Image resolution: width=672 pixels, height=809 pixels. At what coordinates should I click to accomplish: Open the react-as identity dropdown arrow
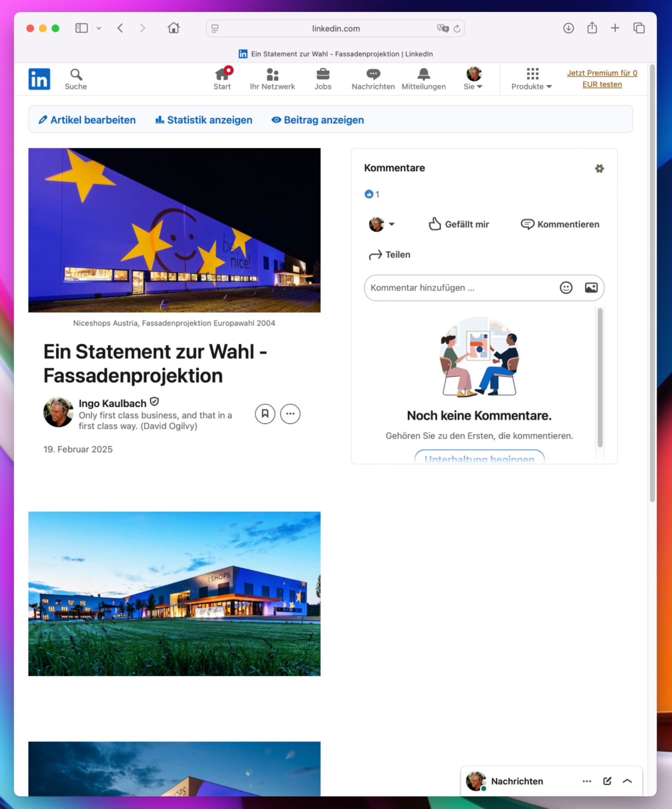(x=391, y=224)
